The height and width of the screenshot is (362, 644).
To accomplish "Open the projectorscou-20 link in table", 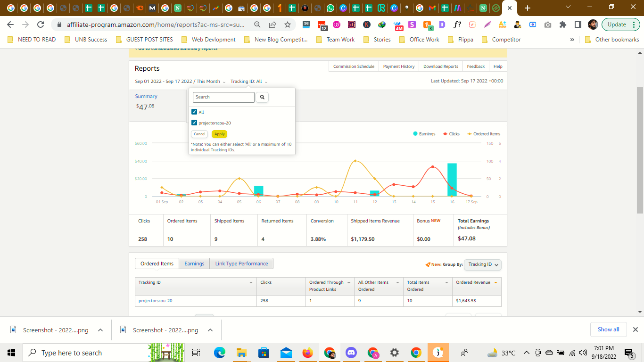I will (x=156, y=301).
